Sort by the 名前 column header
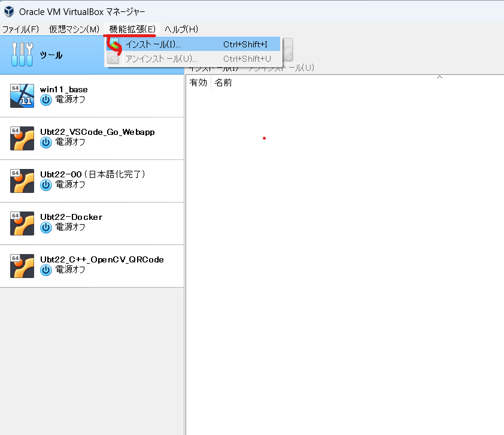Viewport: 504px width, 435px height. [x=223, y=83]
